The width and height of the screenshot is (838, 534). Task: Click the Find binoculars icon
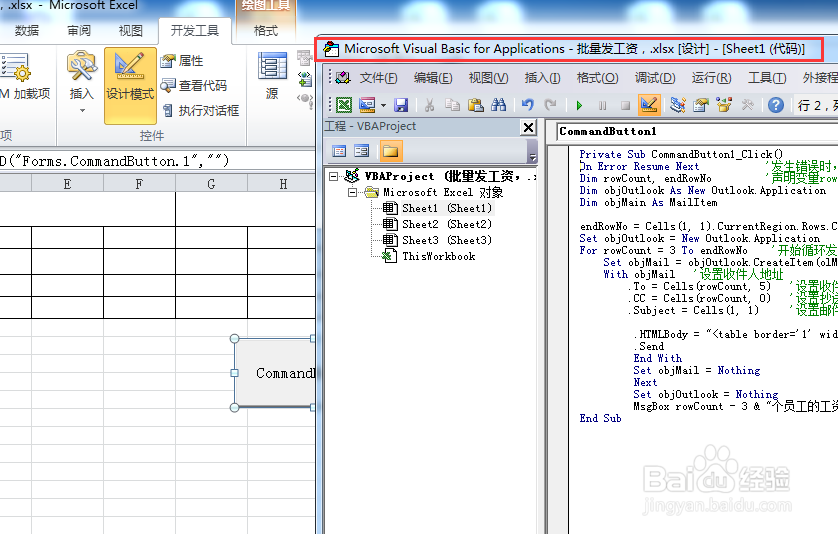(x=498, y=105)
